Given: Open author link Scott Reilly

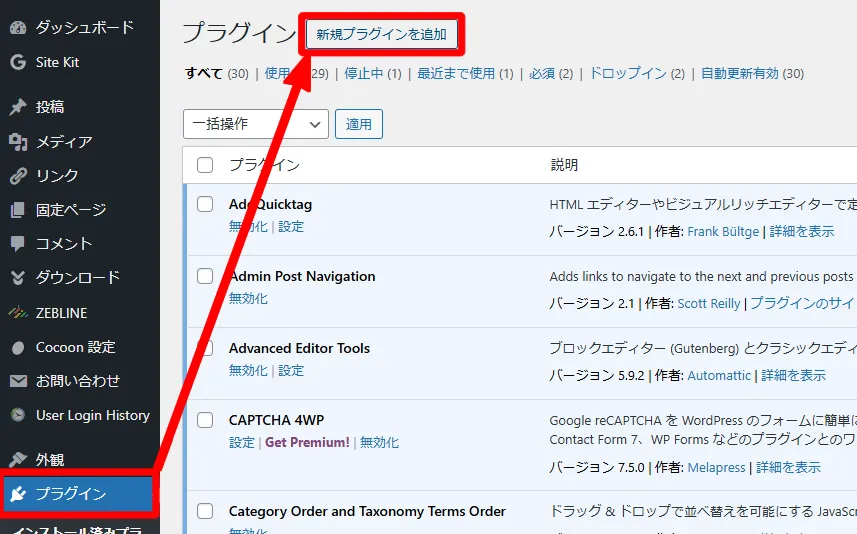Looking at the screenshot, I should (x=709, y=303).
